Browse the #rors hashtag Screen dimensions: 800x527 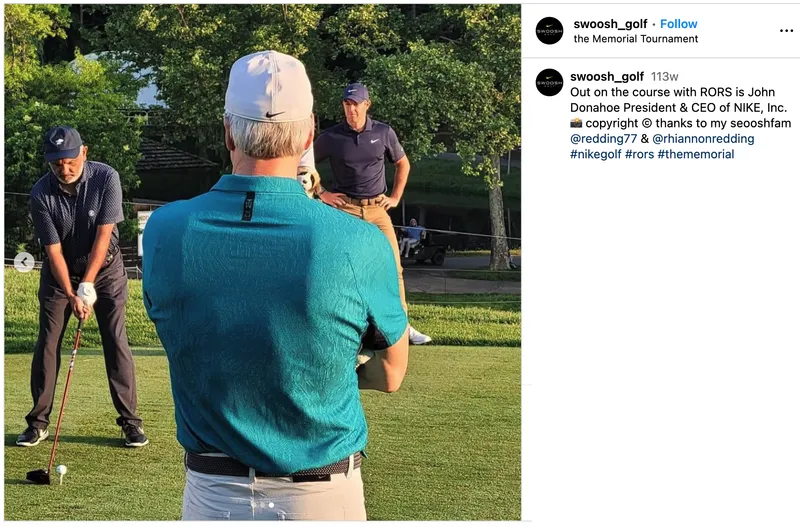[639, 154]
